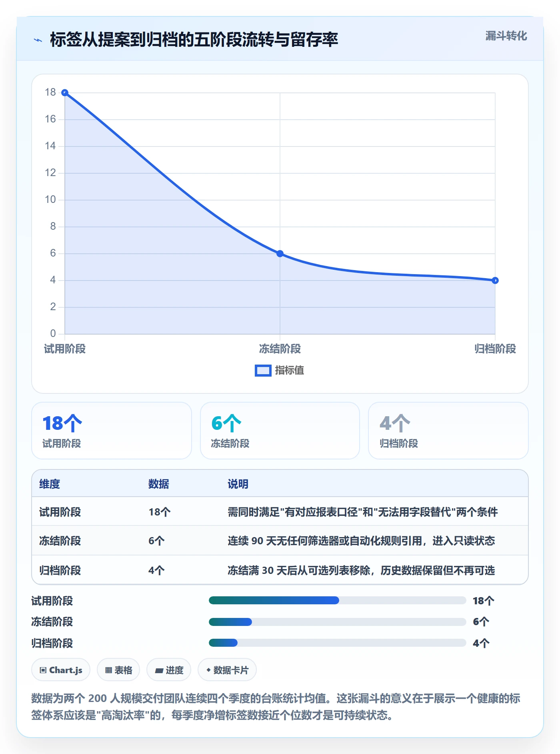Select the chart data point for 试用阶段 at 18
Screen dimensions: 560x754
pyautogui.click(x=65, y=93)
